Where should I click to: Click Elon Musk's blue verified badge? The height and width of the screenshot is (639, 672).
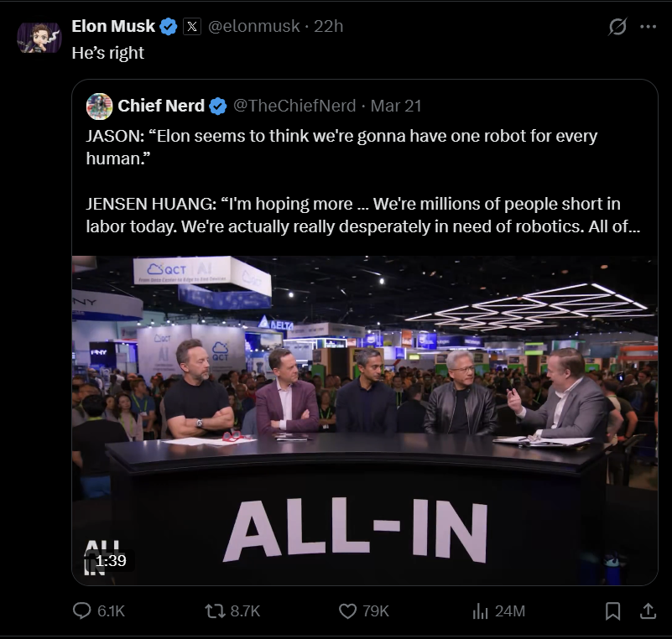click(169, 27)
